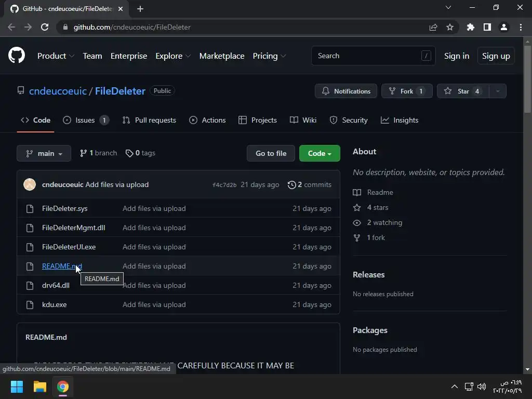Open the drv64.dll file
The image size is (532, 399).
[x=56, y=285]
